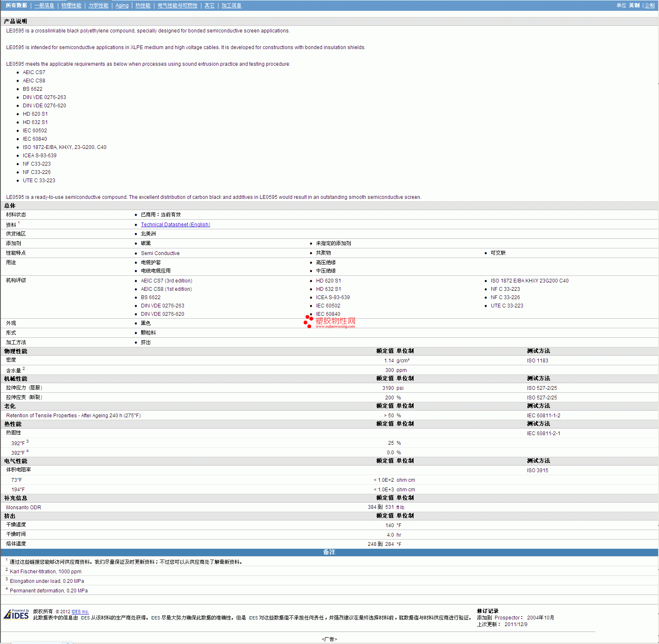The height and width of the screenshot is (644, 659).
Task: Open the 物理性能 tab
Action: click(71, 5)
